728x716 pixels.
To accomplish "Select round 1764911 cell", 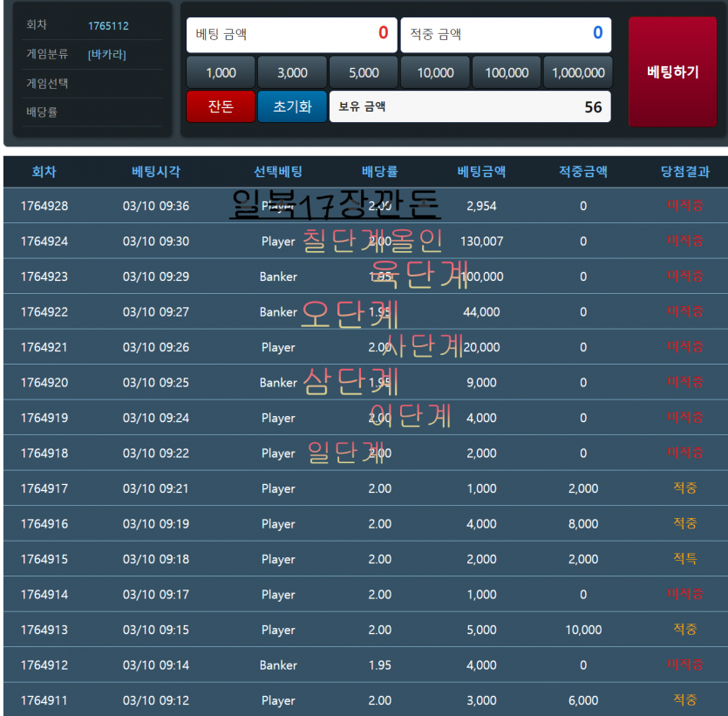I will point(44,700).
